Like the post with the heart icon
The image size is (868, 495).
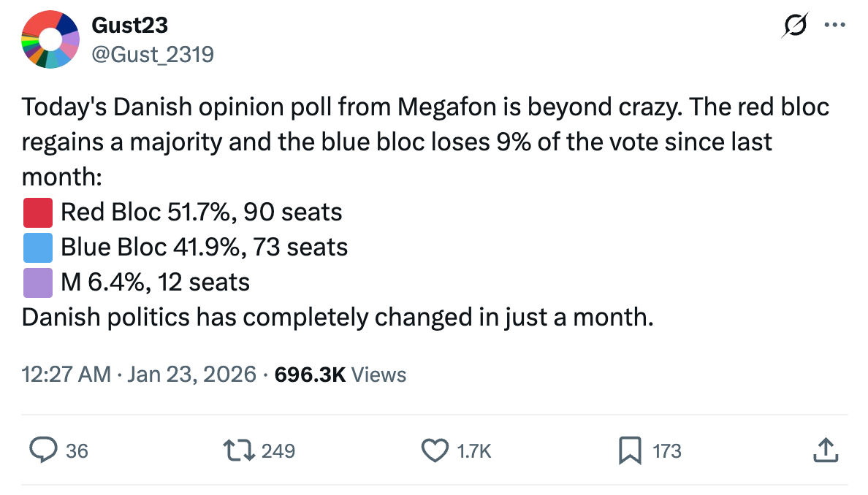coord(435,450)
